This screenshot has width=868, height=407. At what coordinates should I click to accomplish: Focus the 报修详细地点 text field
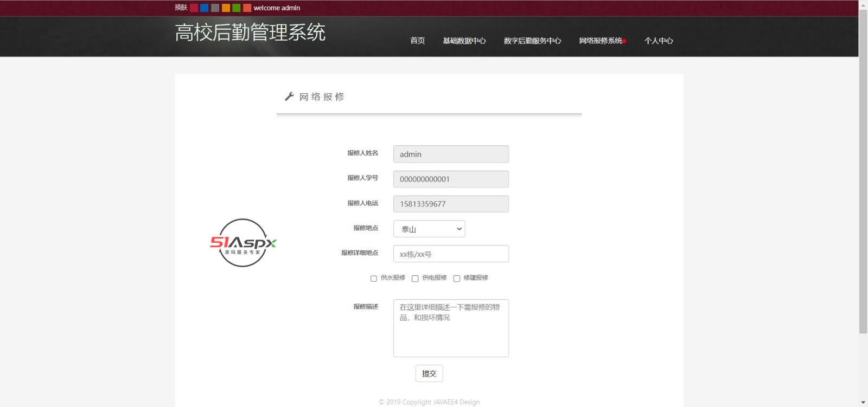point(451,254)
